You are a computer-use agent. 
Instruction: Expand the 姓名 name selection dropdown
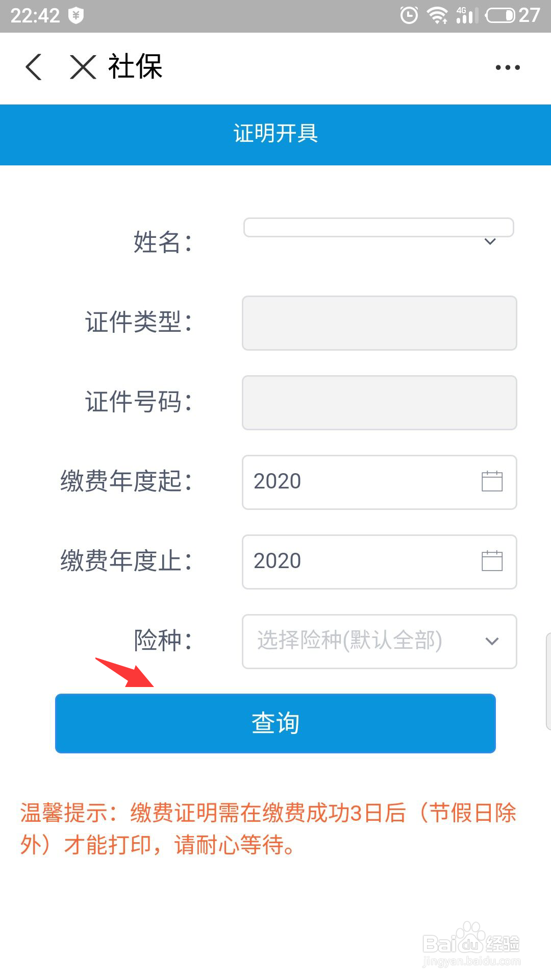click(490, 242)
